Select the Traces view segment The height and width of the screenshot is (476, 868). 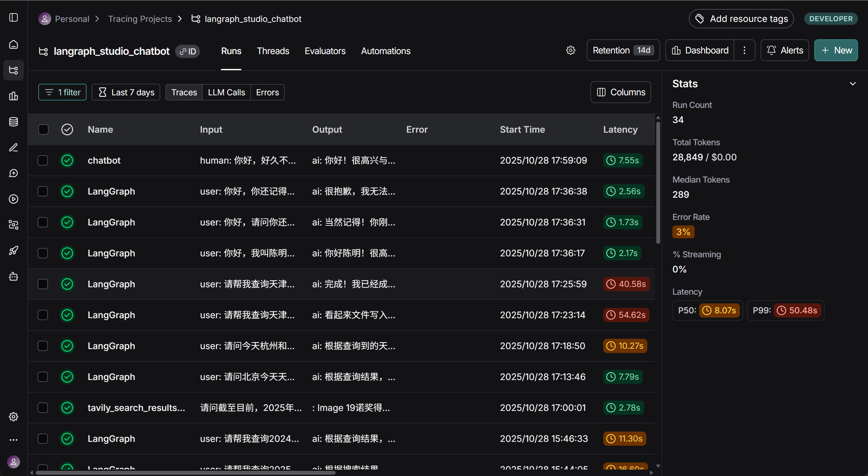click(184, 92)
